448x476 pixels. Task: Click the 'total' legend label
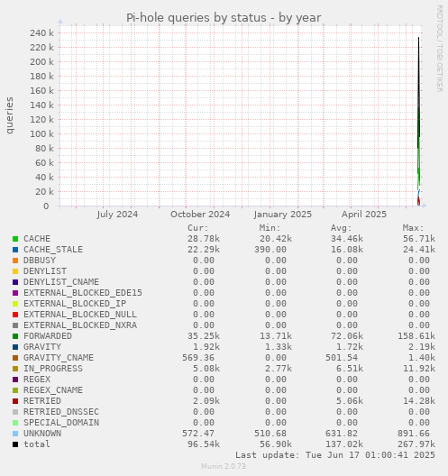pos(37,444)
